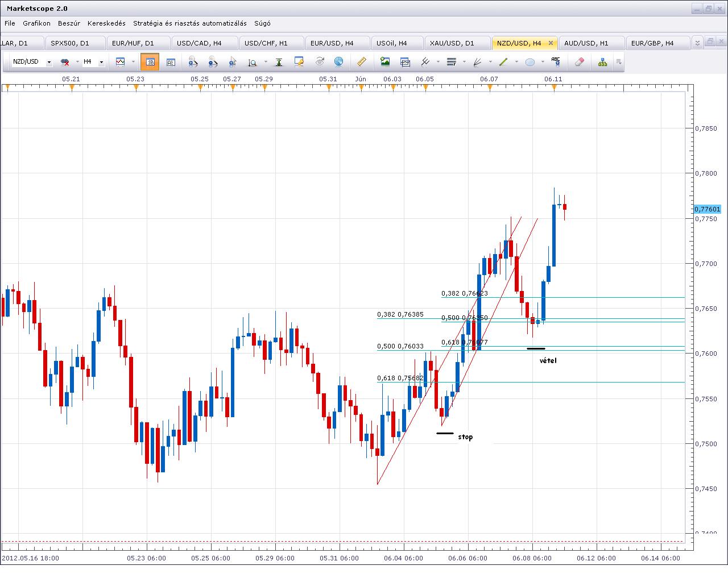Select the chart type icon

(120, 62)
